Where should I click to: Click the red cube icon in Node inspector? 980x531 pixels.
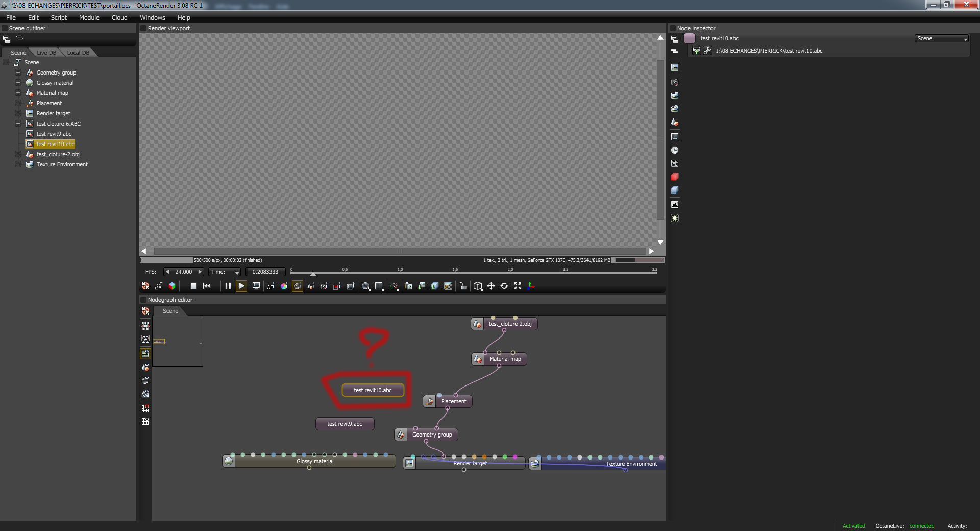[x=675, y=177]
